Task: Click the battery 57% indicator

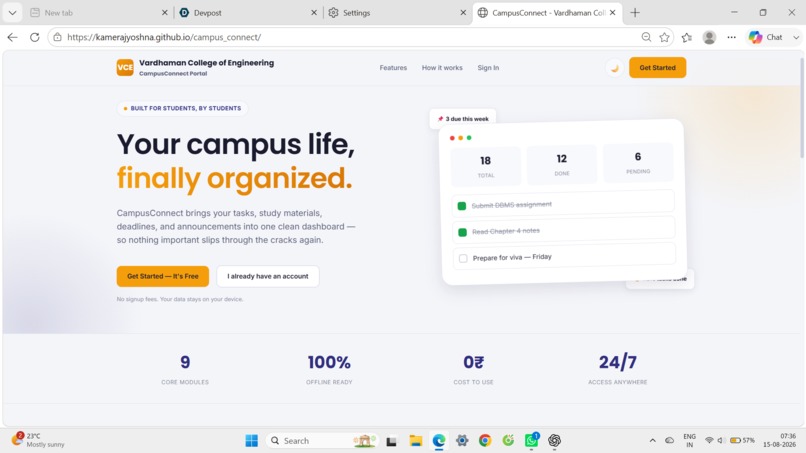Action: [742, 440]
